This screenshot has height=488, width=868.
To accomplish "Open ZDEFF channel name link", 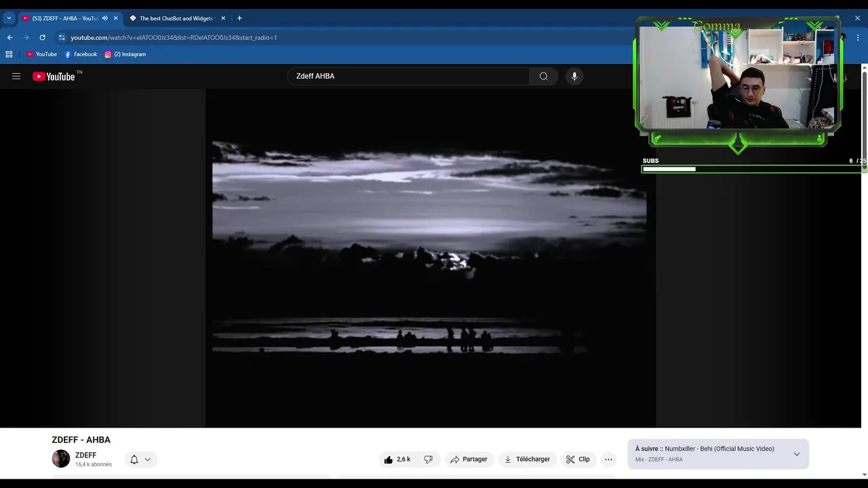I will pos(85,455).
